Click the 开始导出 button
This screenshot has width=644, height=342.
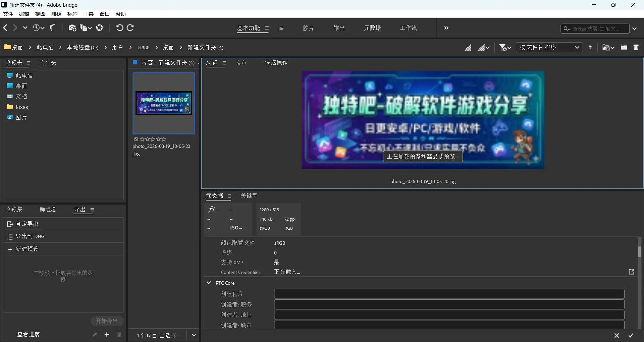(107, 321)
